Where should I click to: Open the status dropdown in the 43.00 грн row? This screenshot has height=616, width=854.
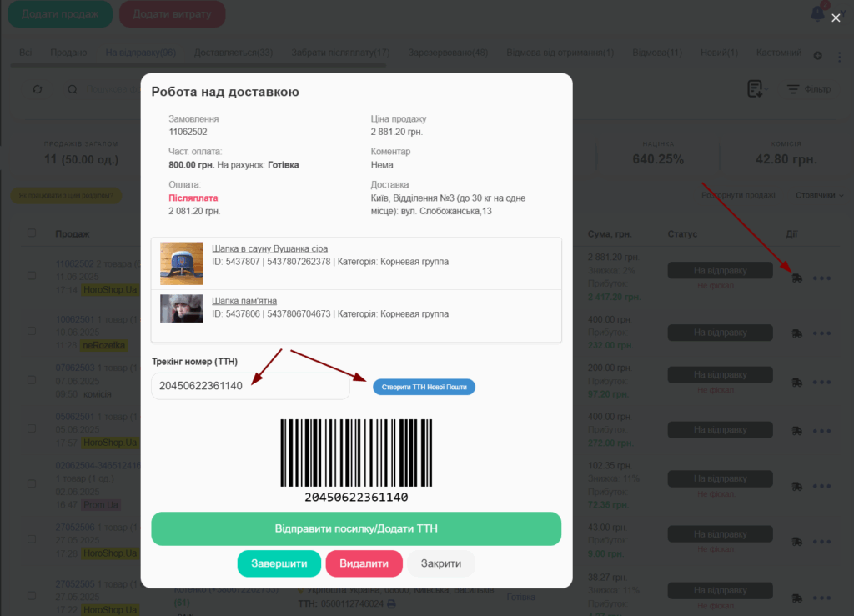[x=720, y=534]
